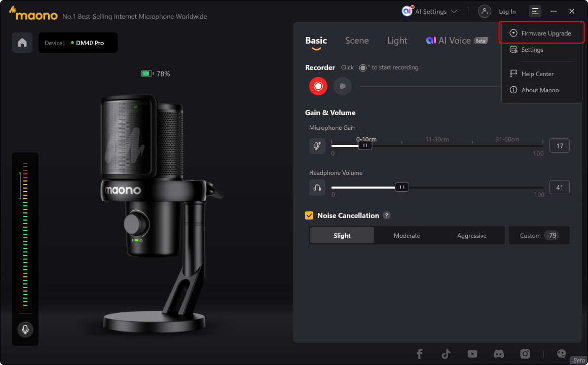Open Help Center from the menu

click(541, 74)
